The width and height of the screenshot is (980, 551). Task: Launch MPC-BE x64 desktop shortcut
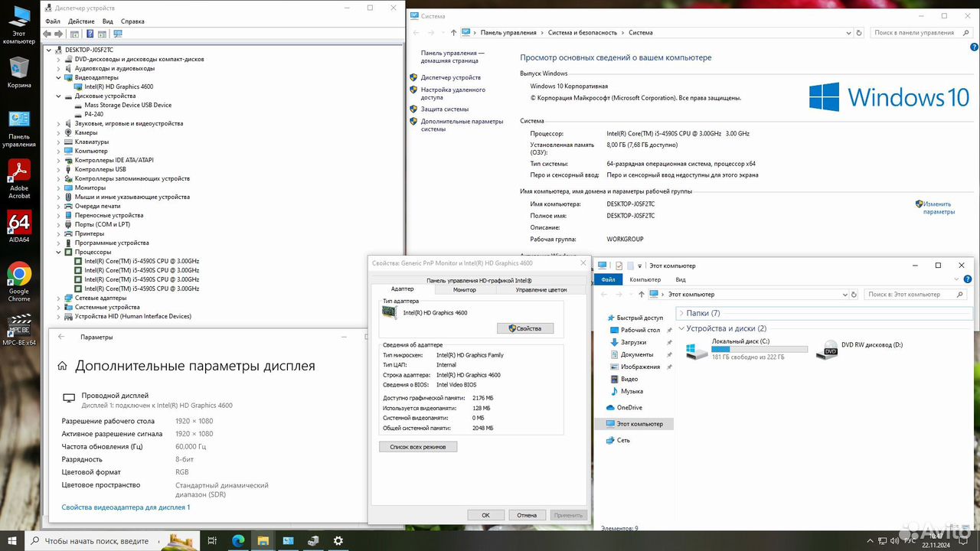(19, 331)
